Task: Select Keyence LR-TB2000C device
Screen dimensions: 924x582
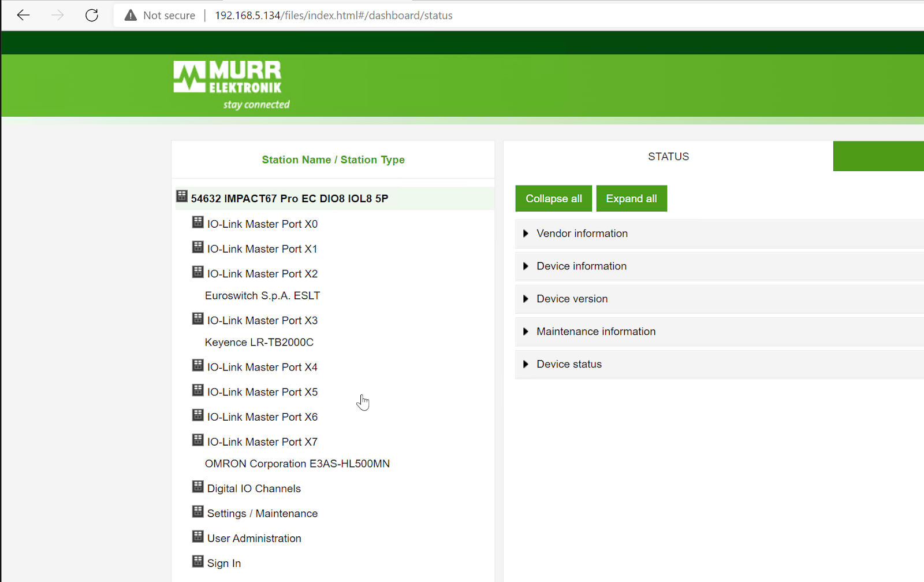Action: click(x=259, y=343)
